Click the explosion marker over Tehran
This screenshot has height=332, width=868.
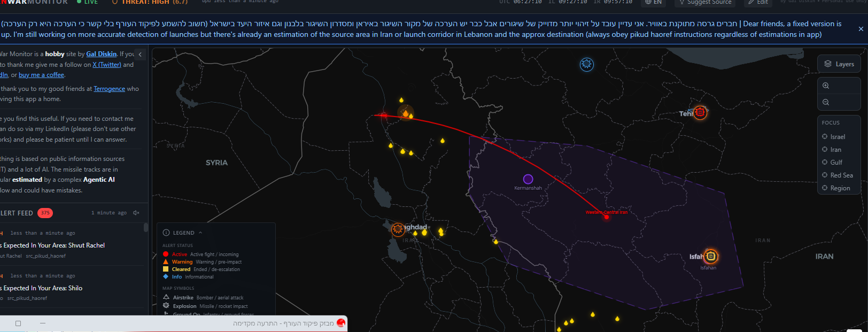[700, 112]
